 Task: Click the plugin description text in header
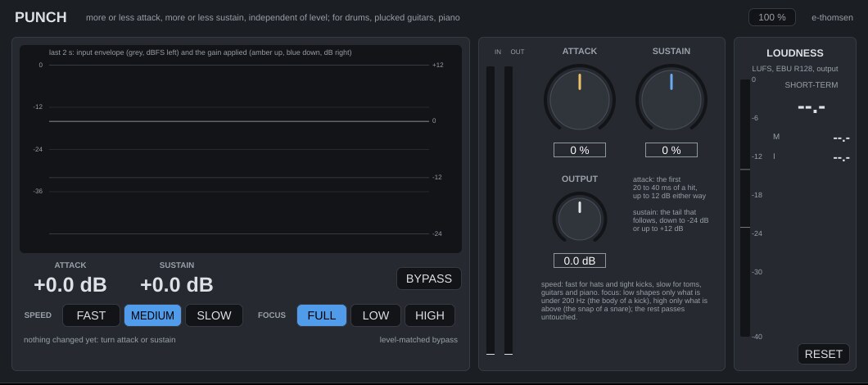[x=273, y=17]
